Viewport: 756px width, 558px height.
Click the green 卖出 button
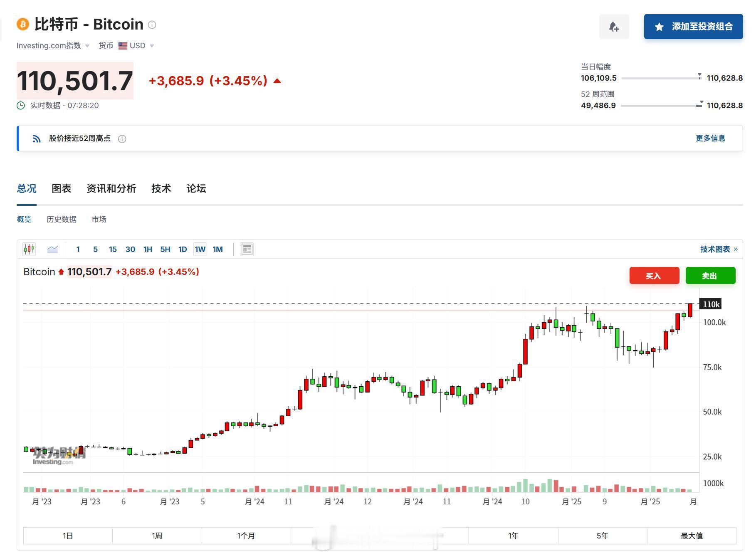point(710,276)
